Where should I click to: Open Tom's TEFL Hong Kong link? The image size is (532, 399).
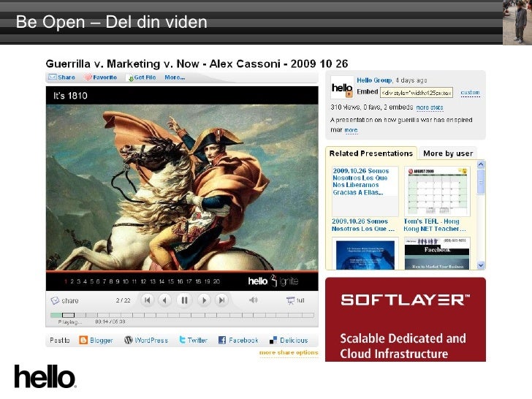[435, 225]
